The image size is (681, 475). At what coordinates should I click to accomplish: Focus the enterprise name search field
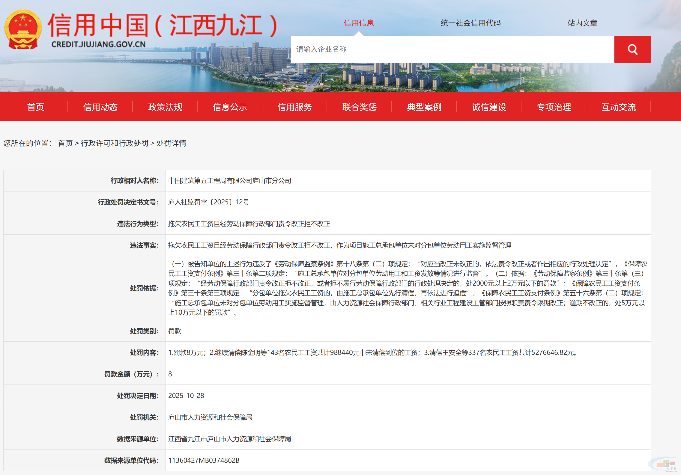(450, 49)
